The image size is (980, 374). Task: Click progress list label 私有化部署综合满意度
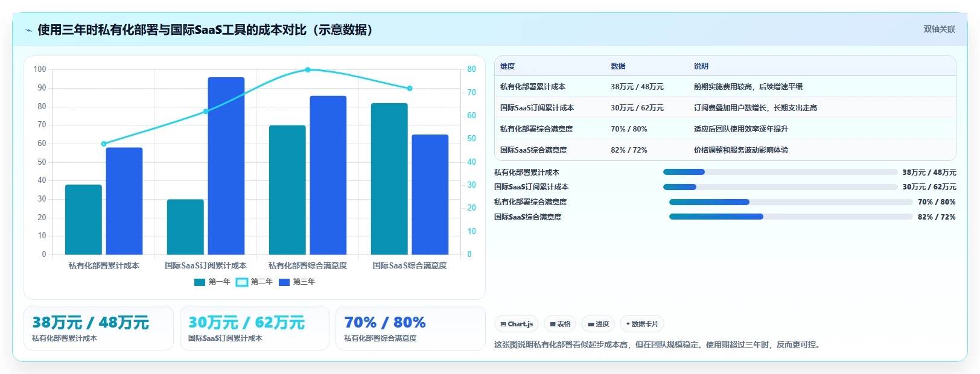point(530,202)
